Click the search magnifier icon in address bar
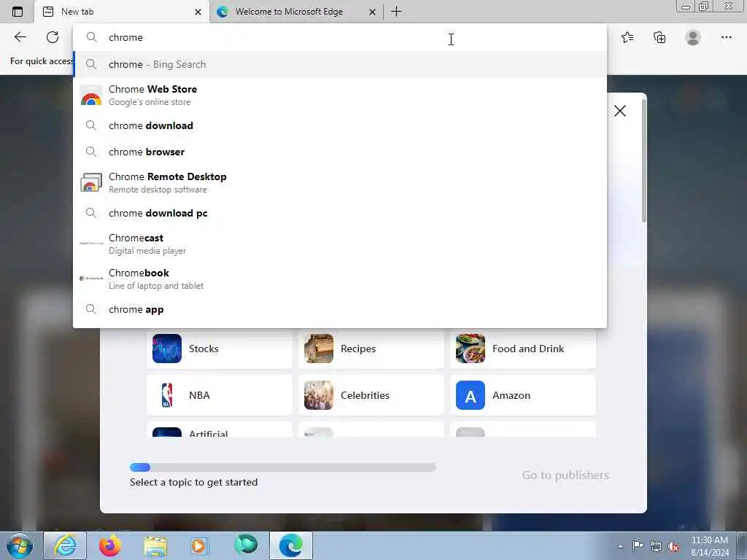The image size is (747, 560). click(x=91, y=37)
